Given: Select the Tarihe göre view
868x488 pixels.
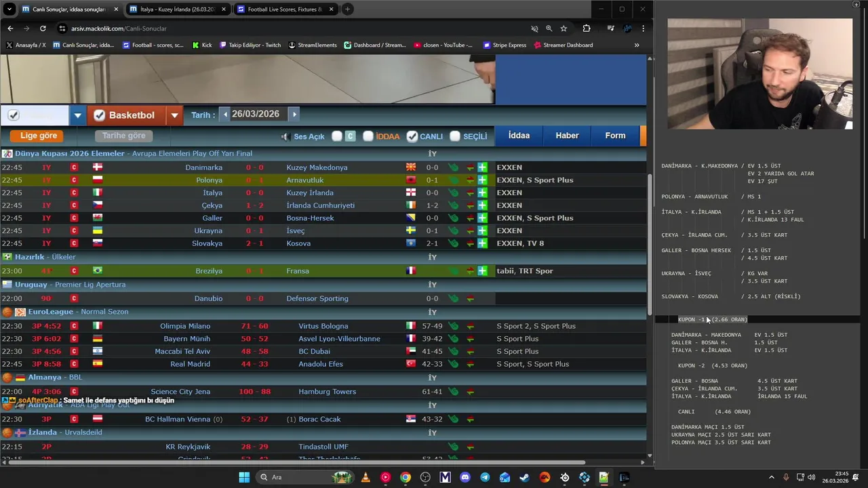Looking at the screenshot, I should [x=124, y=136].
